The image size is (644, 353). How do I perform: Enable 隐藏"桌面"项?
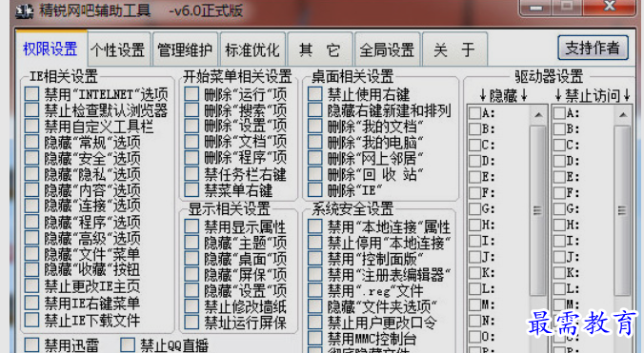click(x=191, y=258)
